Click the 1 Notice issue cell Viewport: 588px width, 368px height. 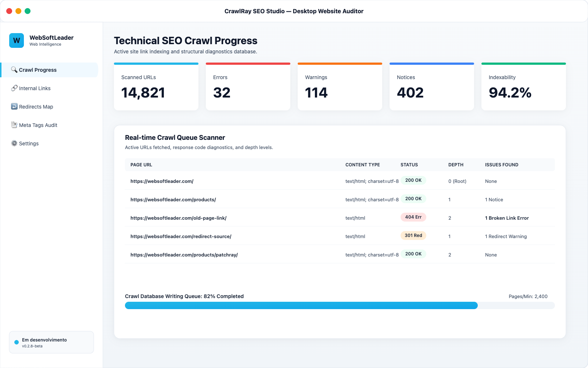pyautogui.click(x=494, y=199)
